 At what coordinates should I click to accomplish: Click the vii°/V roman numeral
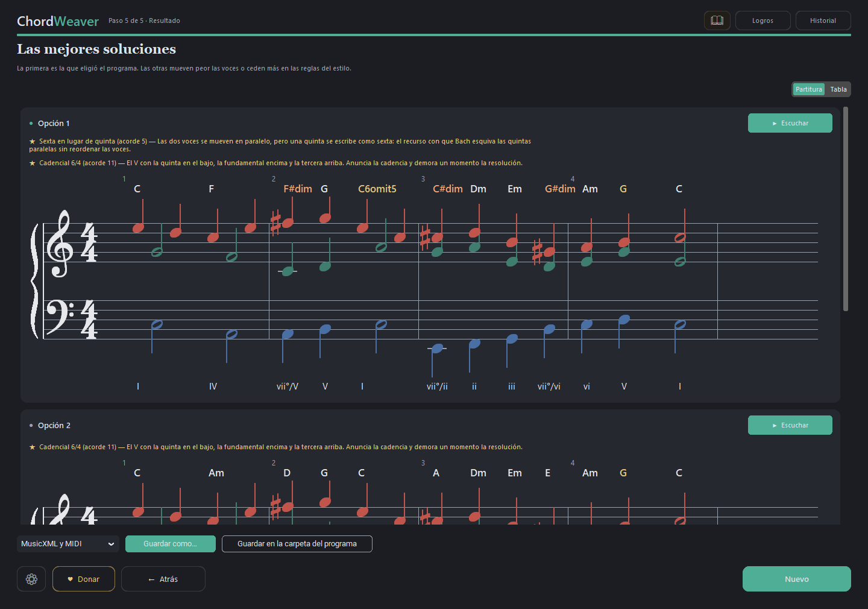tap(288, 387)
